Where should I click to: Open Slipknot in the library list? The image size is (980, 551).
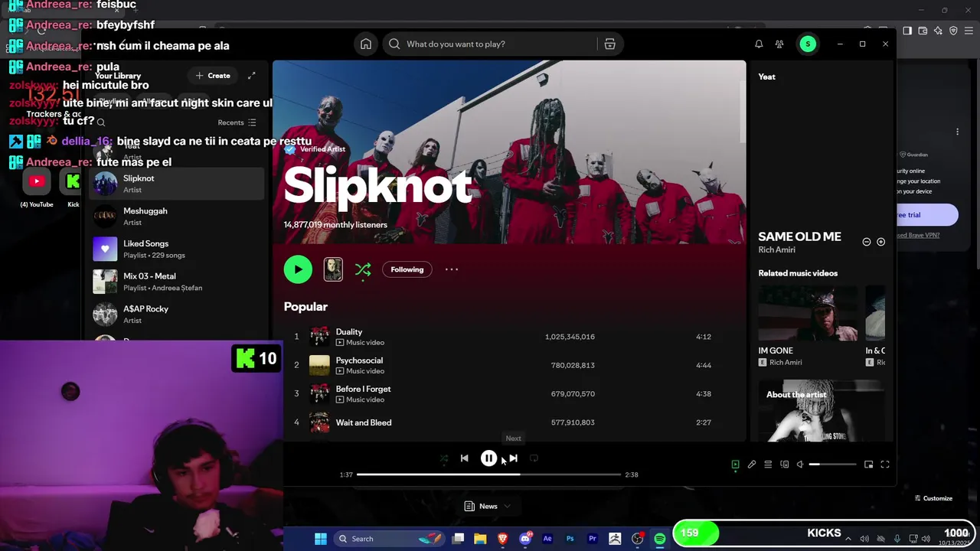(x=177, y=184)
